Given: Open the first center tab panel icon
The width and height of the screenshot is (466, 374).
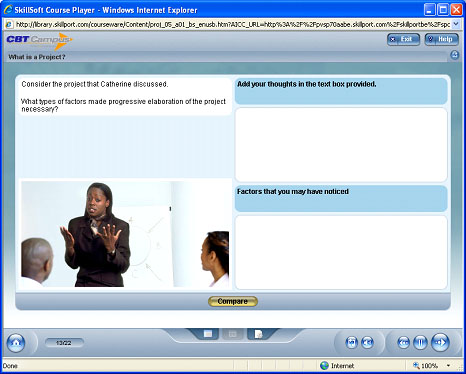Looking at the screenshot, I should [208, 334].
